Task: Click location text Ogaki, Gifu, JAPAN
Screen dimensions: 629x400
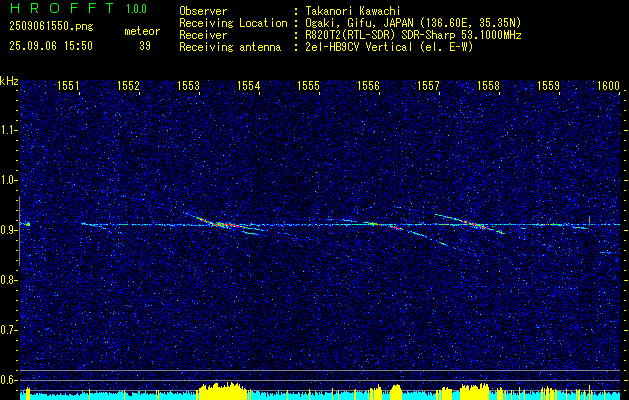Action: [x=359, y=23]
